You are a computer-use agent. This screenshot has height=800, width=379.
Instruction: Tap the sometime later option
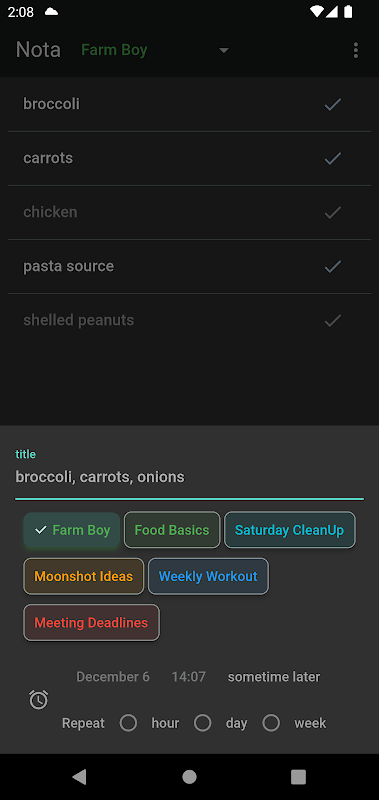click(274, 677)
